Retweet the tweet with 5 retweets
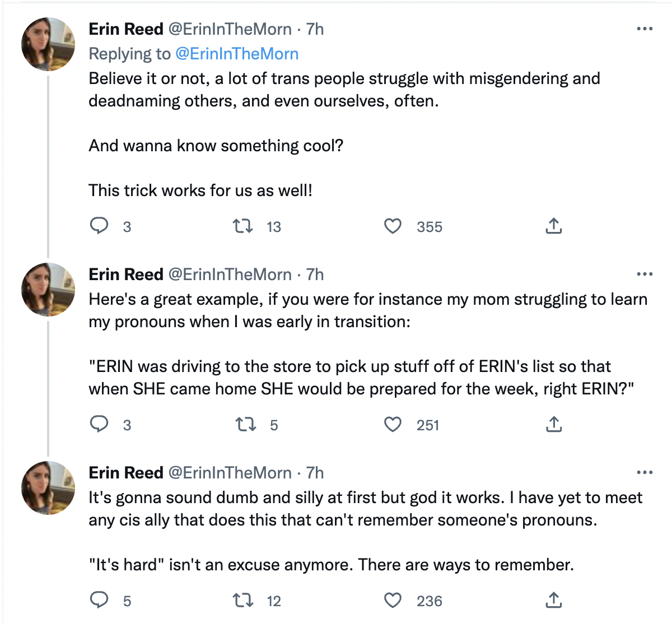The height and width of the screenshot is (623, 672). coord(246,424)
